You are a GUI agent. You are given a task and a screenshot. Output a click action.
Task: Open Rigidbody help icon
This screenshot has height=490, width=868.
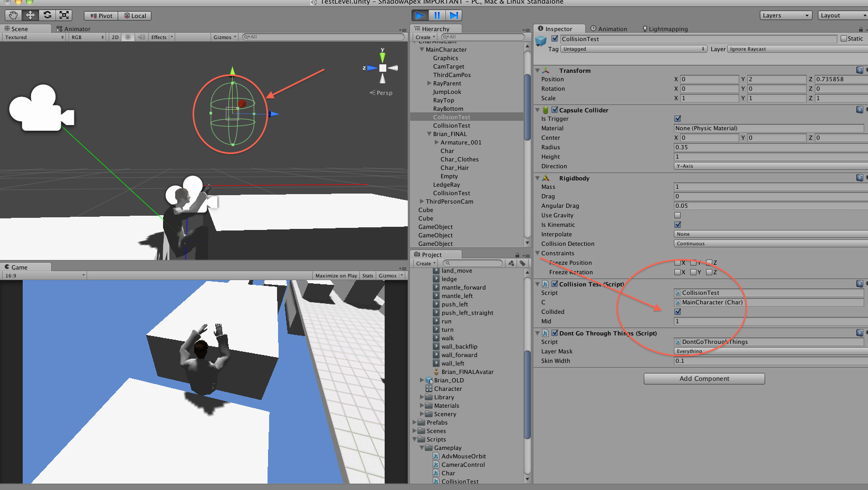[860, 178]
